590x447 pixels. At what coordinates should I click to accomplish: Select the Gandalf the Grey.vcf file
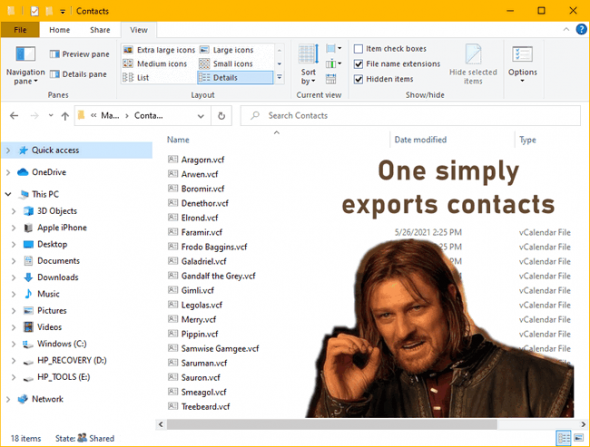click(x=218, y=276)
